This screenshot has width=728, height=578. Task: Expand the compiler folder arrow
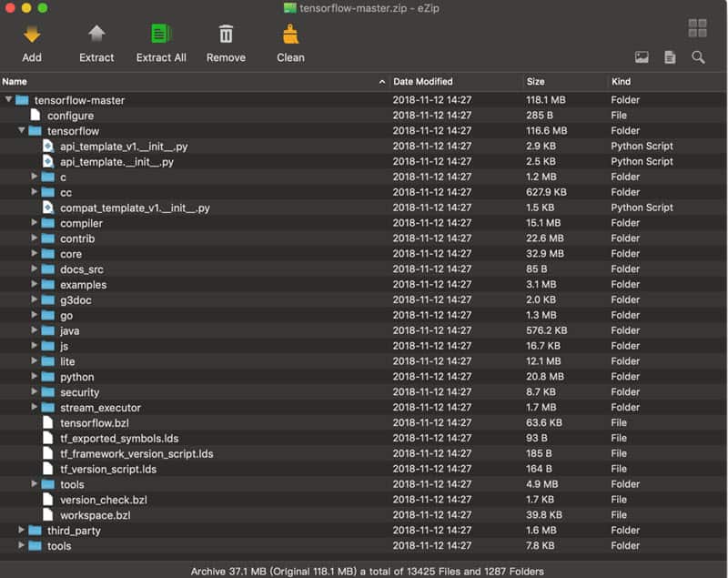point(35,223)
